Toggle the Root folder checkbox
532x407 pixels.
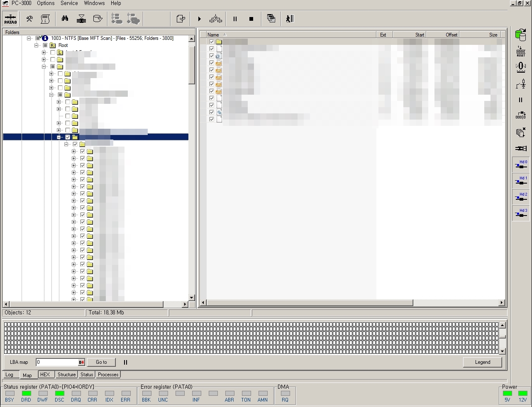tap(45, 45)
